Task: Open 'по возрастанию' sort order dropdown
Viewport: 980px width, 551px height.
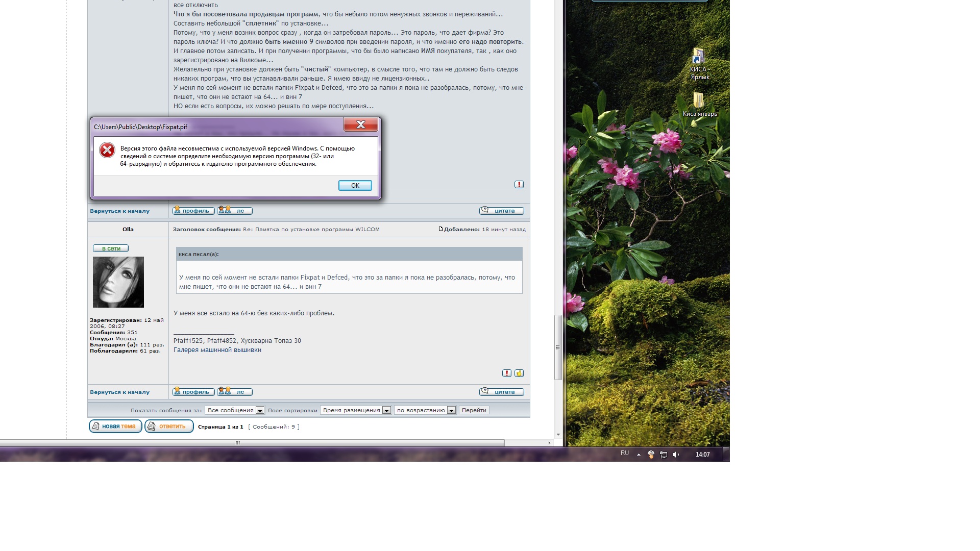Action: 425,410
